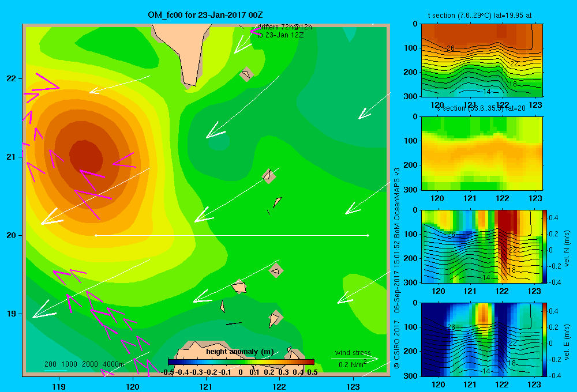Click longitude label 120 below the main map
The image size is (577, 392).
pos(133,386)
